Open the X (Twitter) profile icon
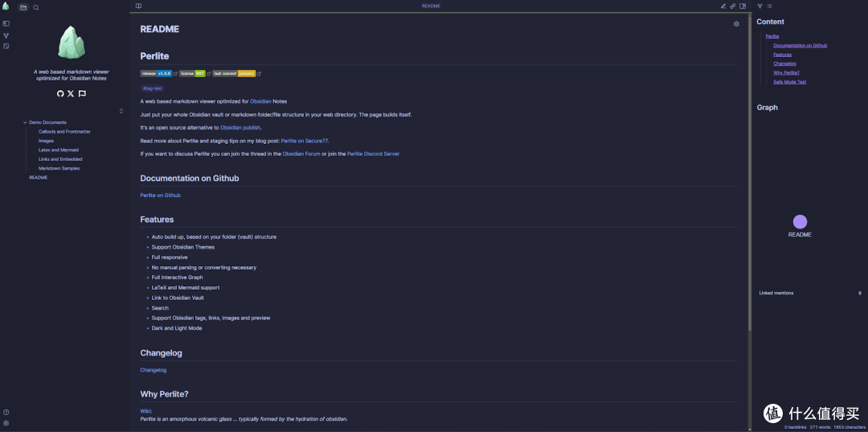Viewport: 868px width, 432px height. click(x=71, y=93)
